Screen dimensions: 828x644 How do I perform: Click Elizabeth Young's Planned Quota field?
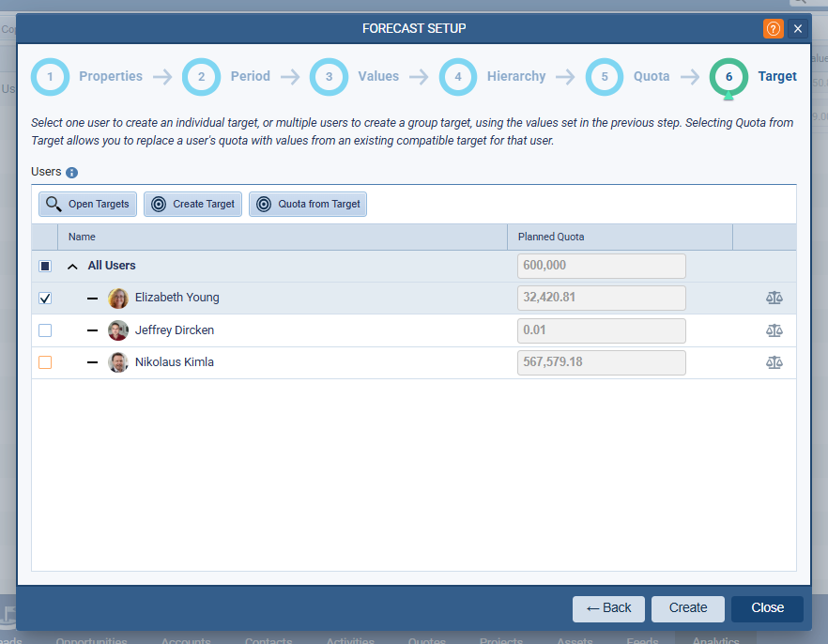[601, 299]
